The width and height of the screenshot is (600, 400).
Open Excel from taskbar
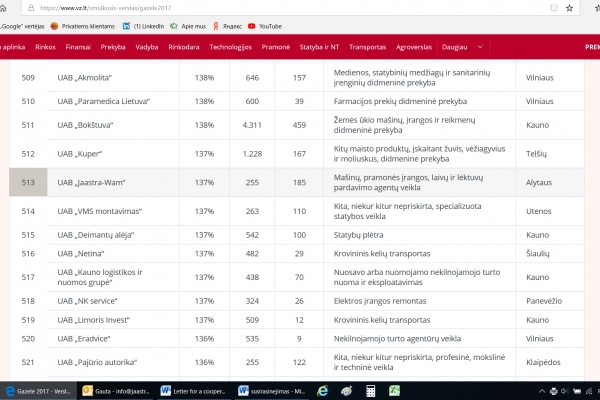tap(394, 391)
